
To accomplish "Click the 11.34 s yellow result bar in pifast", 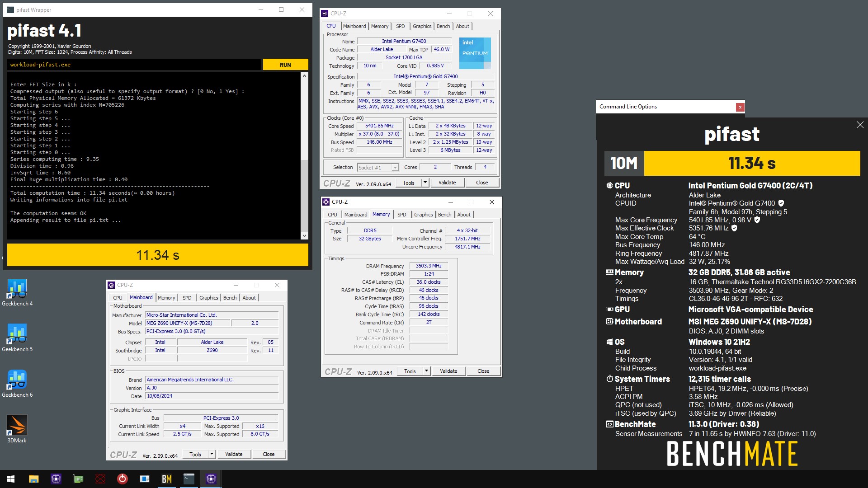I will point(158,255).
